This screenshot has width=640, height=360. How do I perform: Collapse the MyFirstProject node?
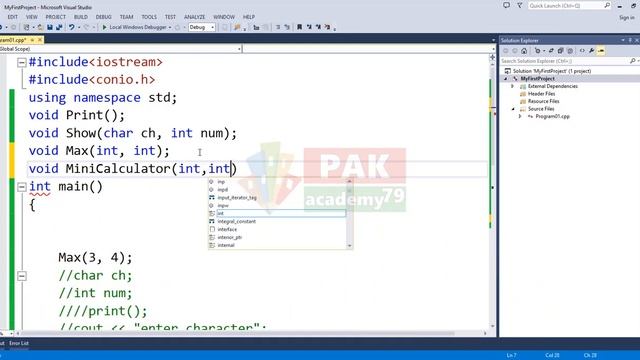coord(506,79)
